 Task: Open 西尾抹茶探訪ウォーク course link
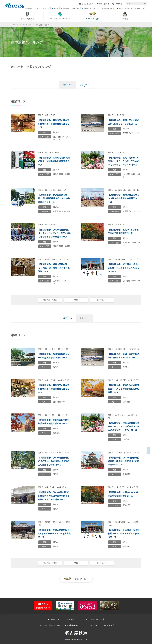54,356
